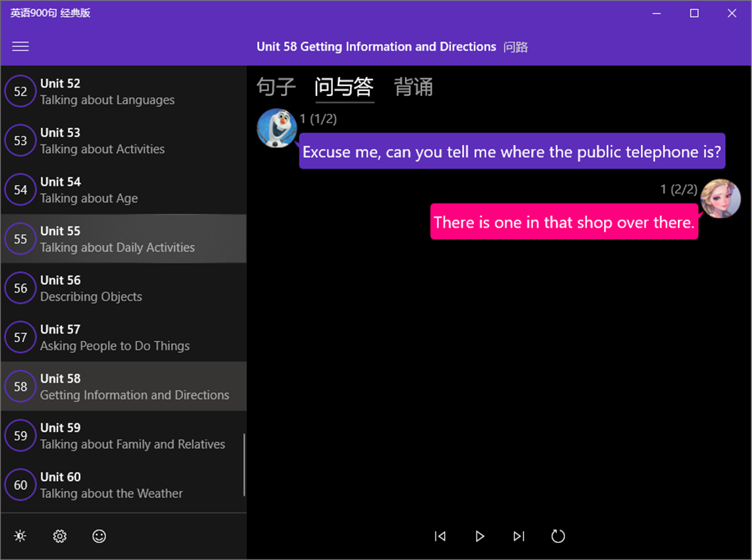Click the question bubble about the public telephone
Screen dimensions: 752x560
pyautogui.click(x=512, y=152)
